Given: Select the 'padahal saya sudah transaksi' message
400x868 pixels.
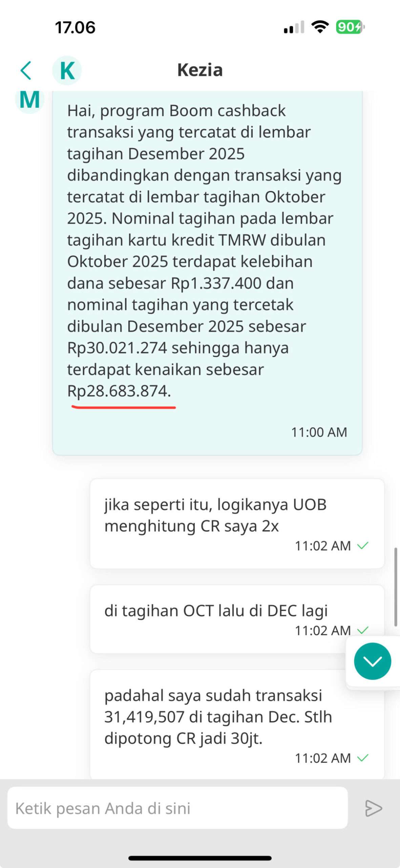Looking at the screenshot, I should (237, 724).
